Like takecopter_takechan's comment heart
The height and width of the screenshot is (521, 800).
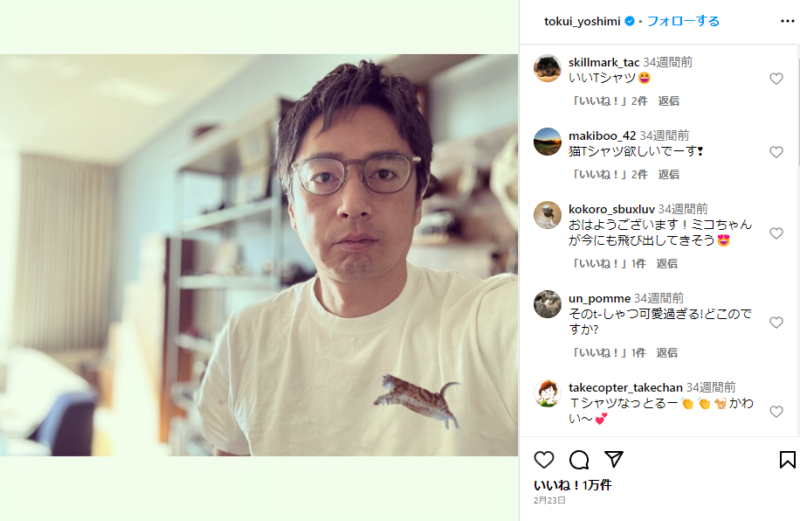[x=776, y=412]
